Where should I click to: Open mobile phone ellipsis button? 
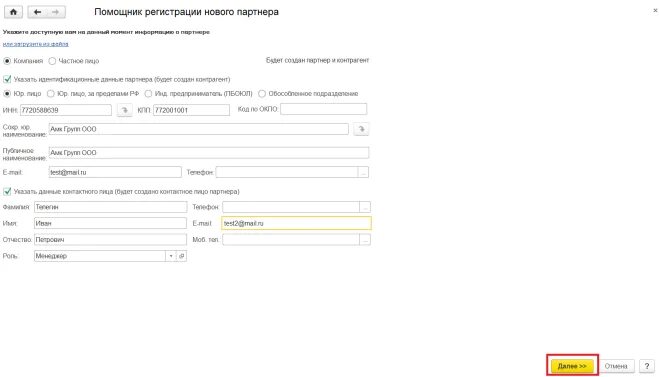coord(365,240)
